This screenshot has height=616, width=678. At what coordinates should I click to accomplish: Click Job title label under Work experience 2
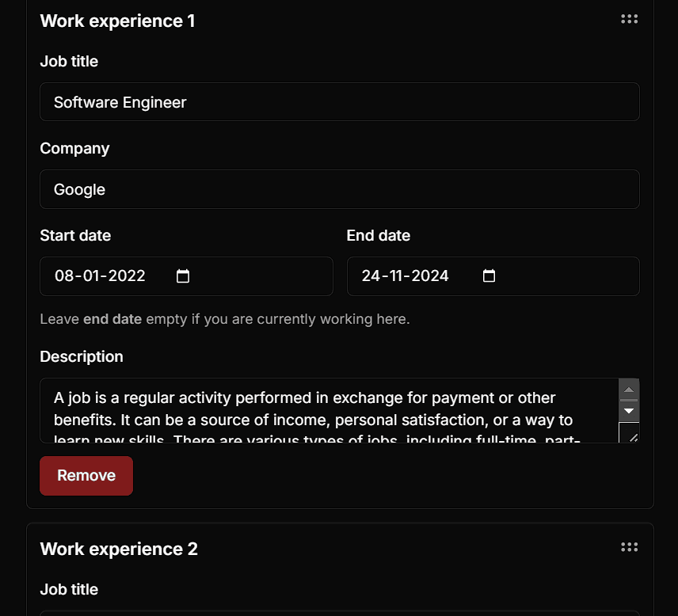[x=69, y=590]
